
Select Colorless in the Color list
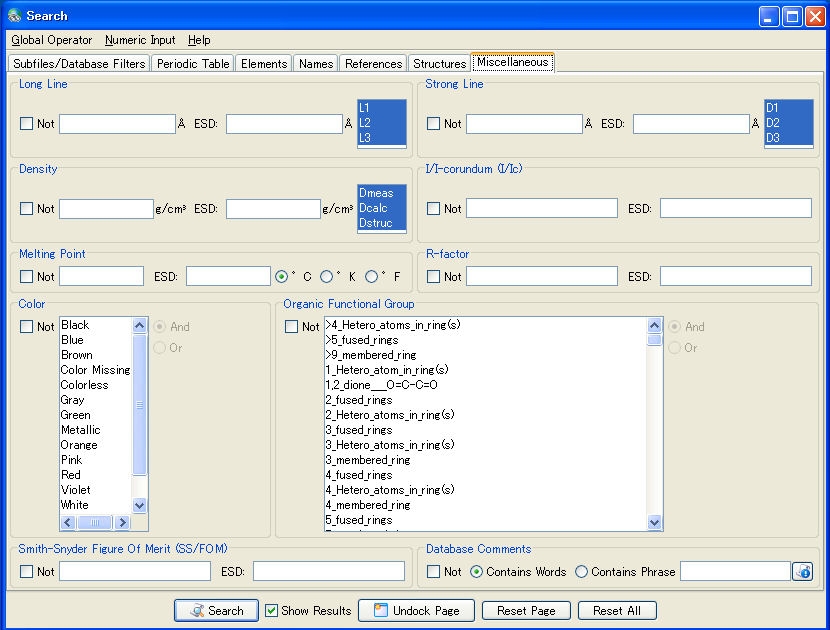pyautogui.click(x=95, y=385)
